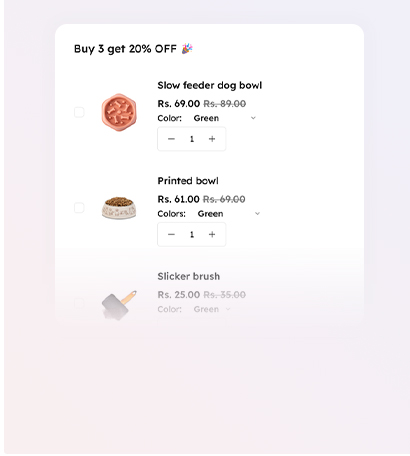Click minus icon for Printed bowl

pyautogui.click(x=171, y=235)
